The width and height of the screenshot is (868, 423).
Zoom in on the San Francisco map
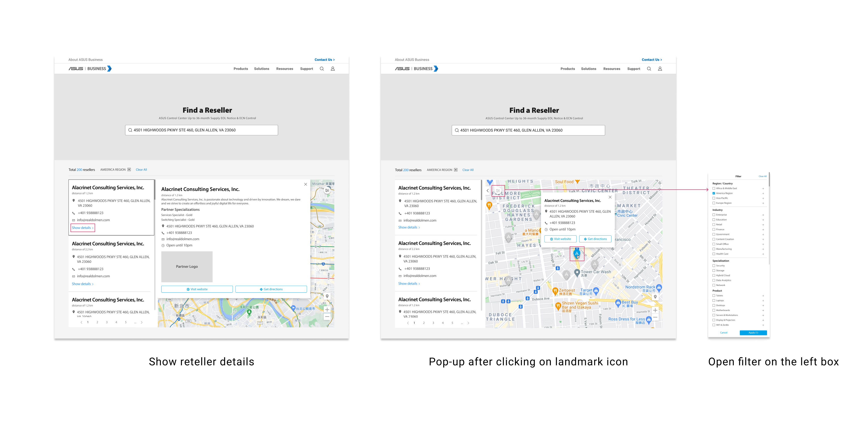pos(655,310)
